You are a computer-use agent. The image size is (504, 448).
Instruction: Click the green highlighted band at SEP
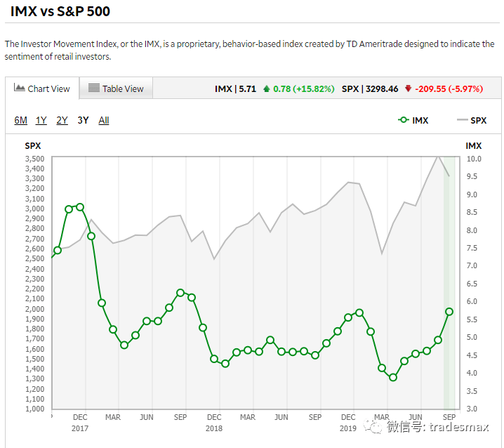point(449,283)
